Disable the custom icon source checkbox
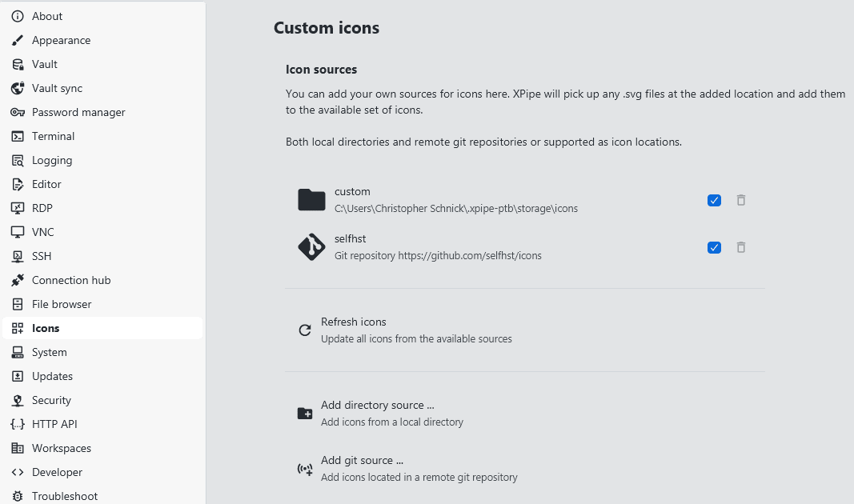 click(715, 200)
